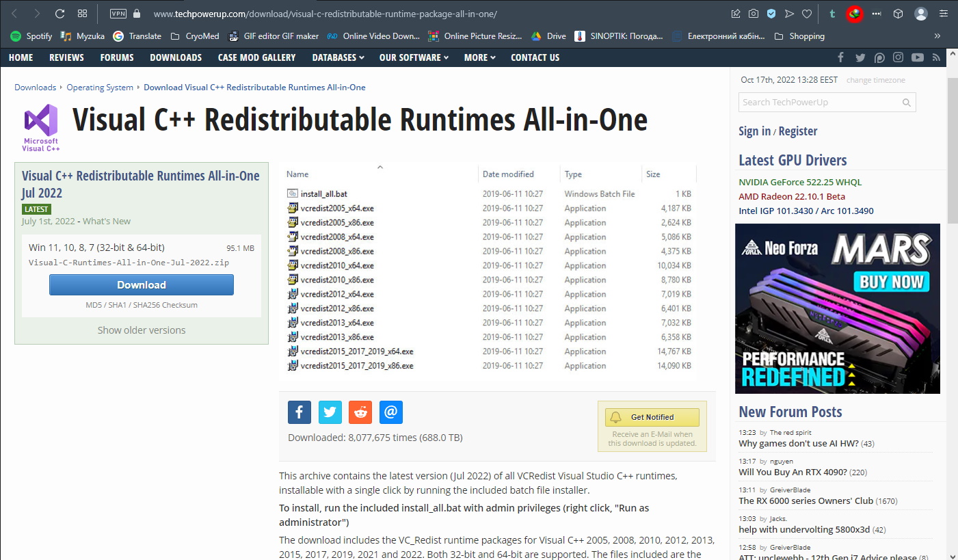Open the Instagram icon in site header
The image size is (958, 560).
click(x=899, y=57)
